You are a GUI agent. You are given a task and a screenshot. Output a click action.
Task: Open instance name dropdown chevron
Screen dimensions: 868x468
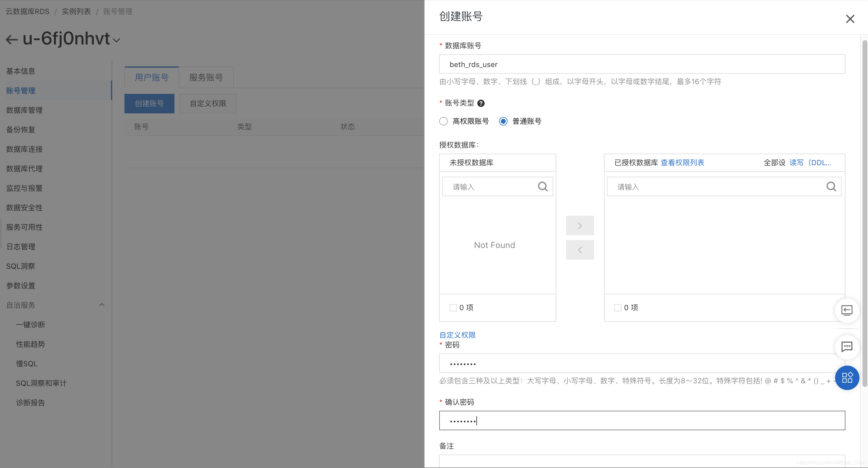pos(117,41)
